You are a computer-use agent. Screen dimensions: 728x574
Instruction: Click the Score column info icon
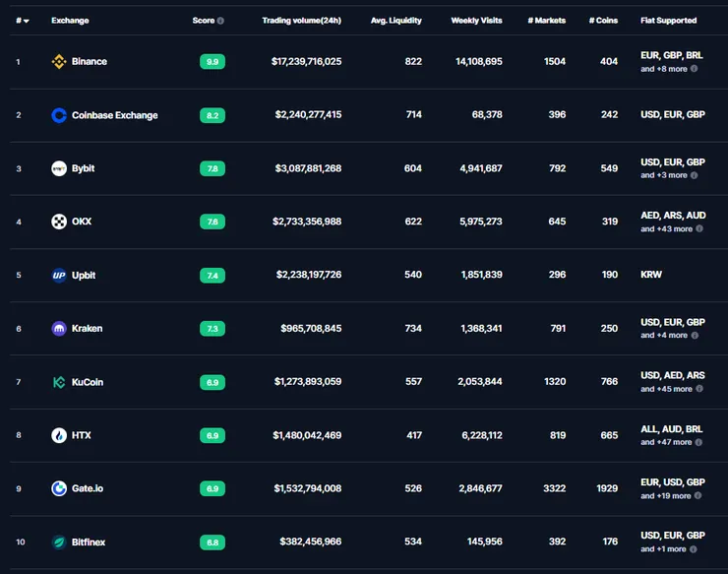click(x=220, y=21)
